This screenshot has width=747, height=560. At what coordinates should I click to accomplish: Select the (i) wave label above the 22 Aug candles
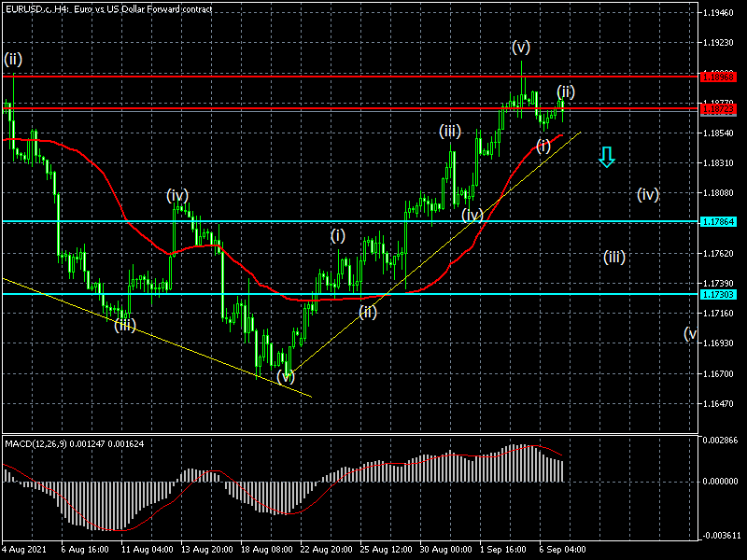click(x=338, y=236)
